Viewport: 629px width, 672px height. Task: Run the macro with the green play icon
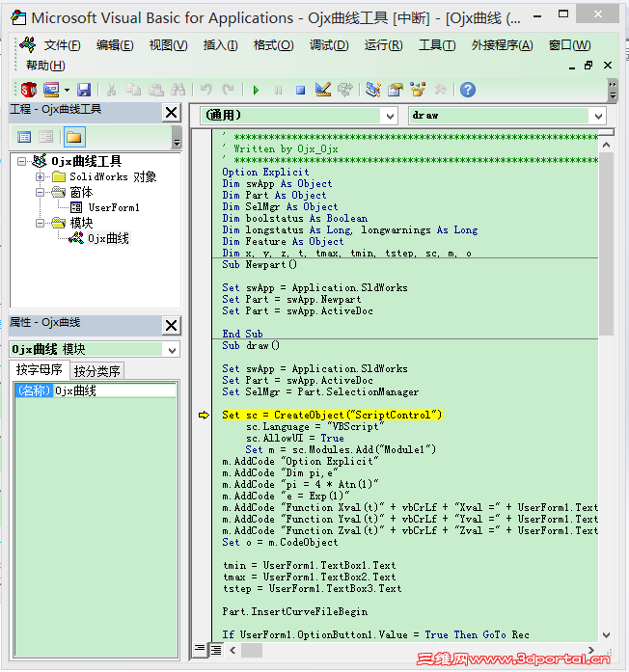(256, 90)
